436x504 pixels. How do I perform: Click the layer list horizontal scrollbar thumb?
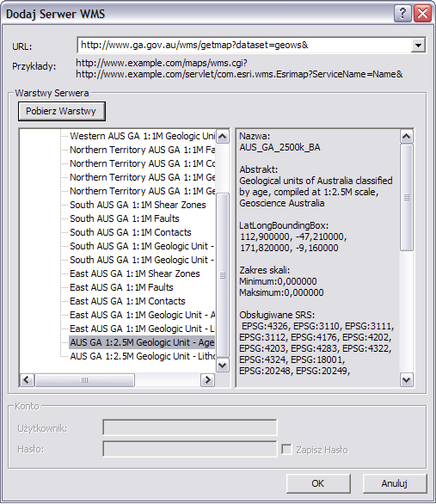84,380
